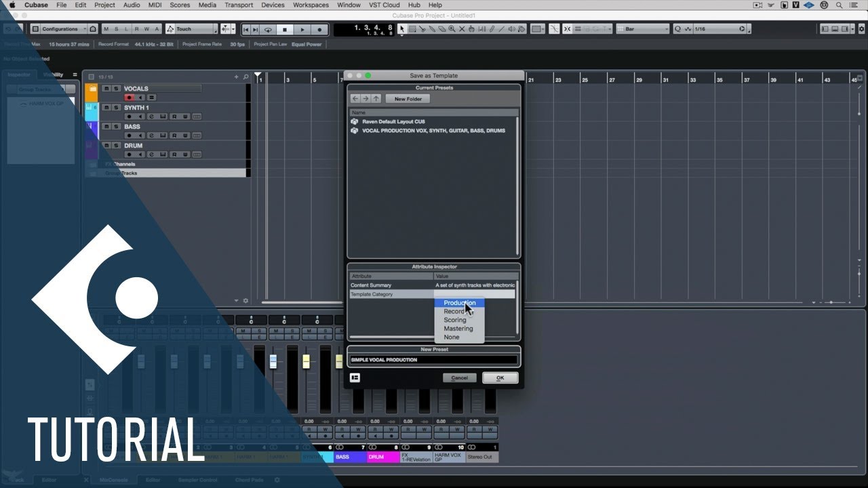Open the 1/16 quantize preset dropdown
Screen dimensions: 868x488
click(x=720, y=29)
